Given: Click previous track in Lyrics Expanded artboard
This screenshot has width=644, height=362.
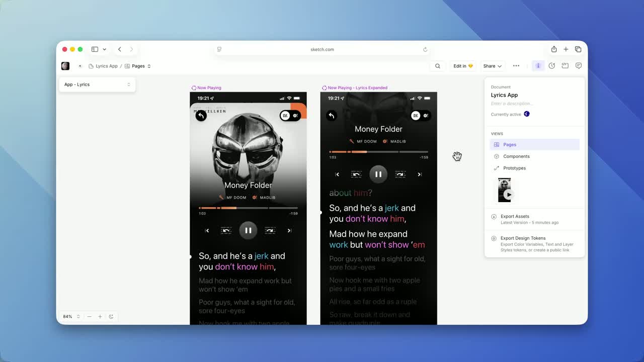Looking at the screenshot, I should [337, 174].
